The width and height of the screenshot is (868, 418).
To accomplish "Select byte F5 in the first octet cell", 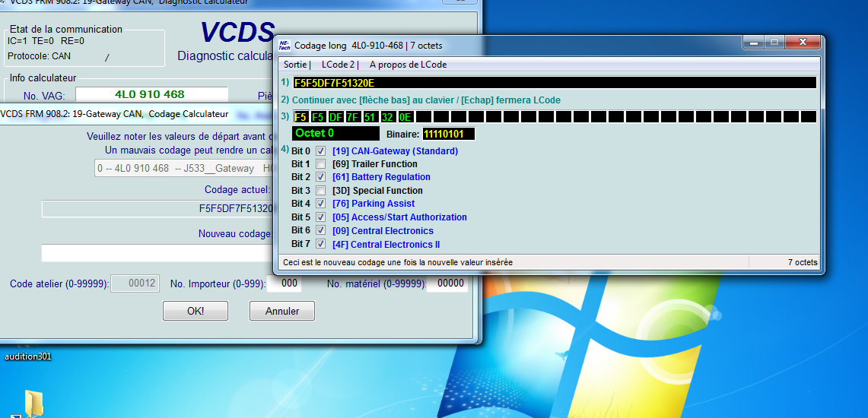I will tap(300, 117).
